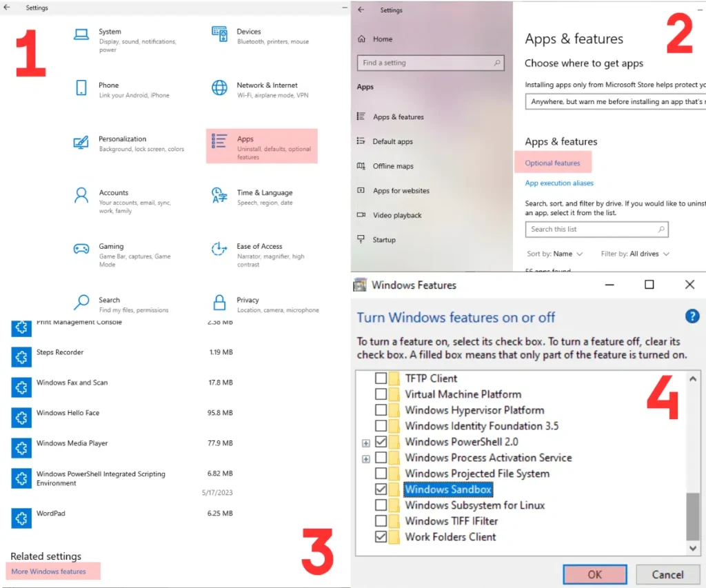Check the Windows TIFF IFilter box
Screen dimensions: 706x588
point(381,521)
